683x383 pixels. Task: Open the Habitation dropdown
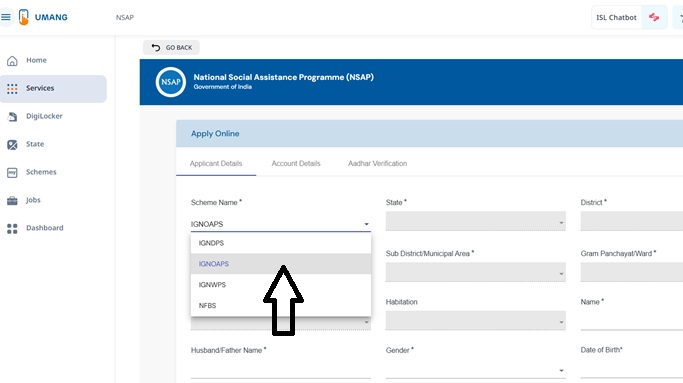tap(475, 321)
